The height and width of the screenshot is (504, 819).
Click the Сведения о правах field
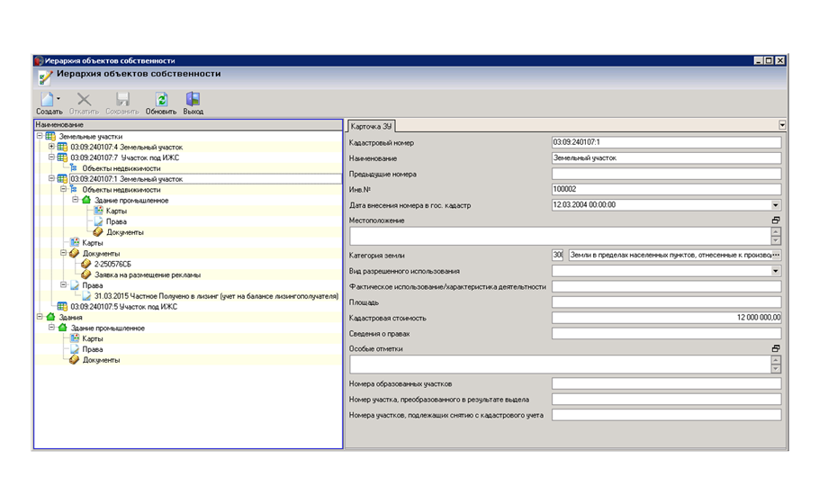click(667, 333)
